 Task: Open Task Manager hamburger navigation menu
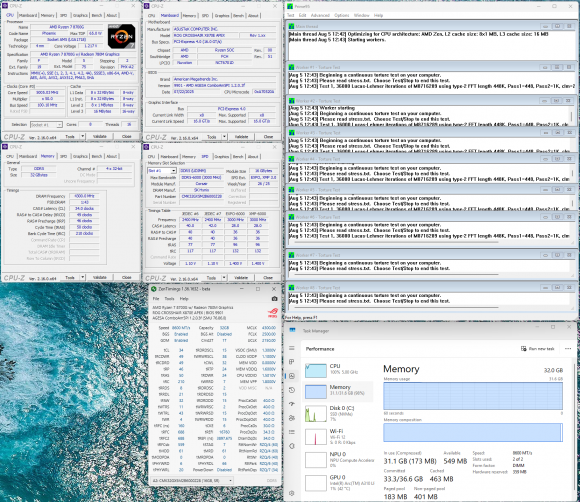click(291, 348)
